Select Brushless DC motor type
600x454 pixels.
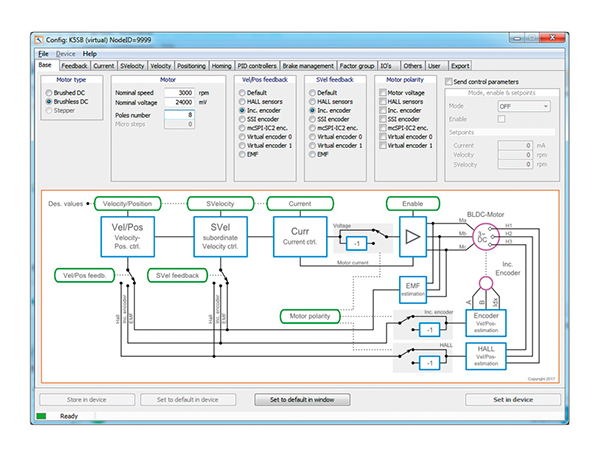click(49, 102)
